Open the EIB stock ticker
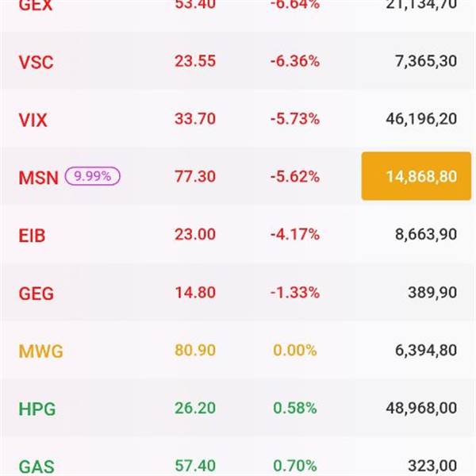The width and height of the screenshot is (476, 476). tap(32, 235)
